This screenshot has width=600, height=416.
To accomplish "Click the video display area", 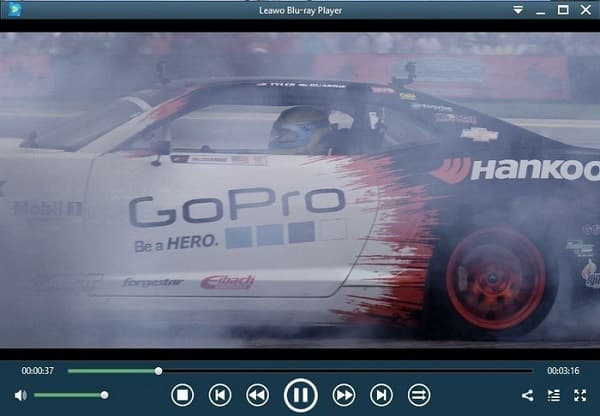I will click(x=300, y=190).
